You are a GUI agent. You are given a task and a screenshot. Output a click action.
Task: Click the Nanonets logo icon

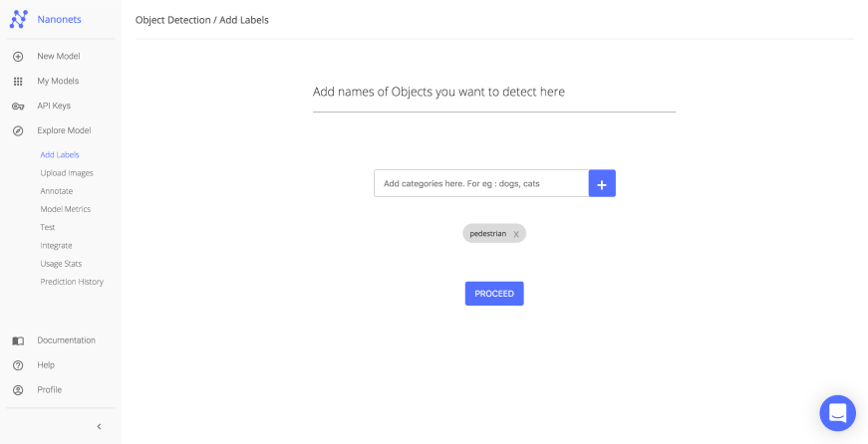[x=19, y=19]
